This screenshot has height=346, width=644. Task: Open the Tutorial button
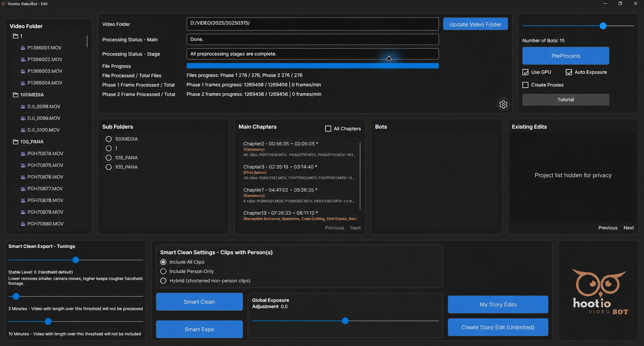tap(566, 100)
